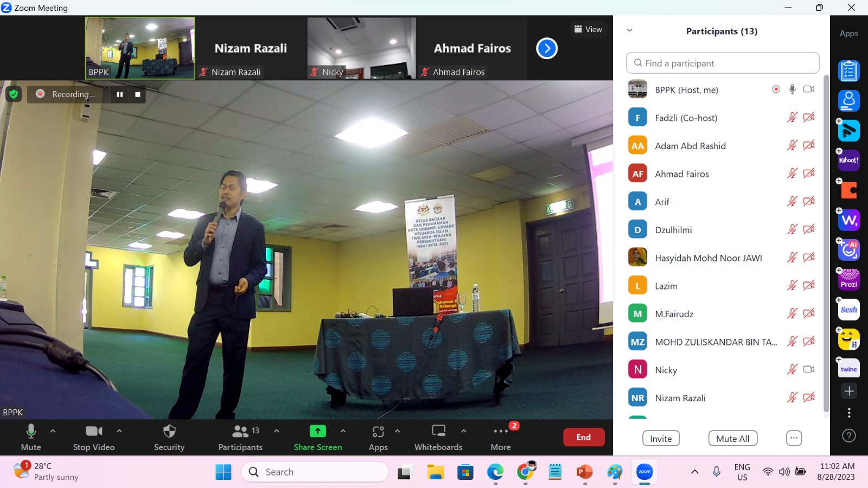The image size is (868, 488).
Task: Click the green encryption shield icon
Action: click(14, 94)
